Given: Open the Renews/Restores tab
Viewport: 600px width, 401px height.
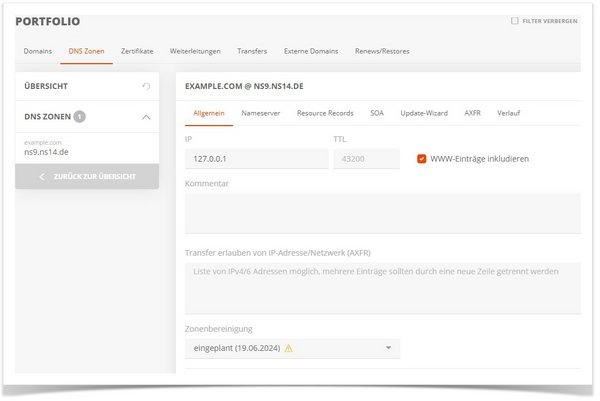Looking at the screenshot, I should tap(382, 51).
